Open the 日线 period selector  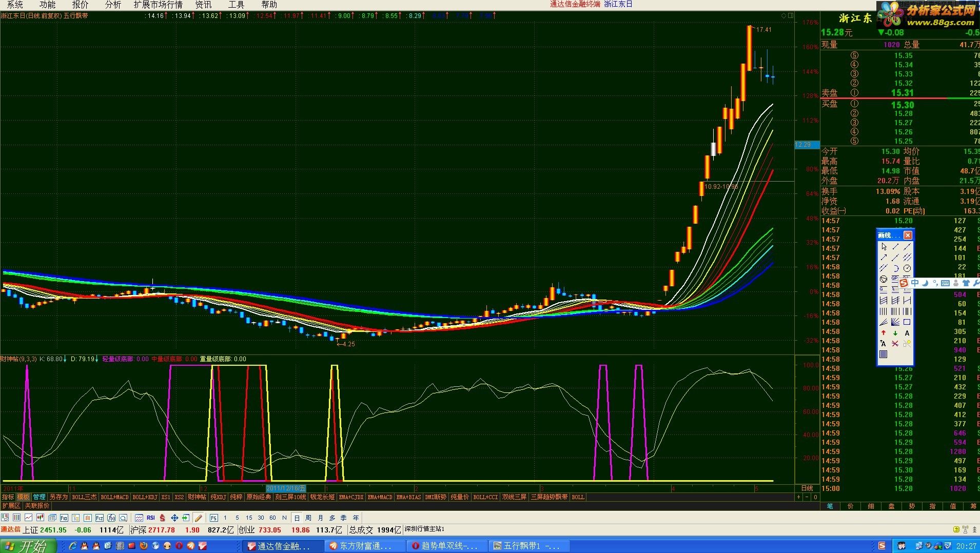tap(807, 488)
